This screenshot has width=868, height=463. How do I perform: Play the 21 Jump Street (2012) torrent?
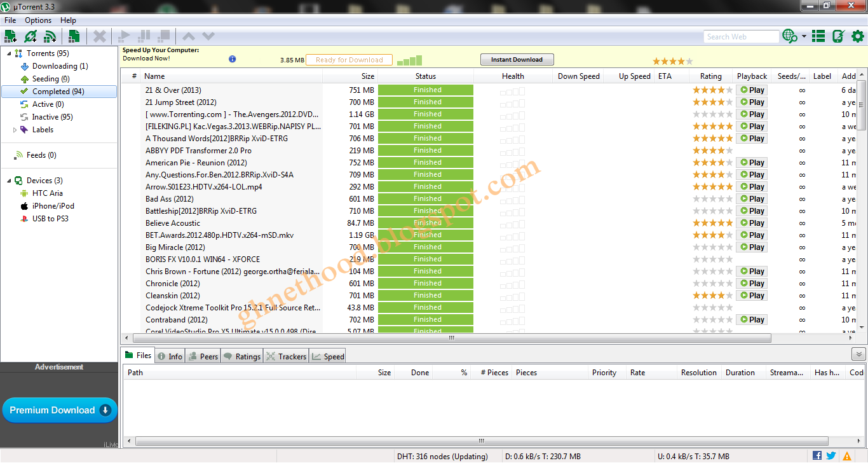[752, 102]
